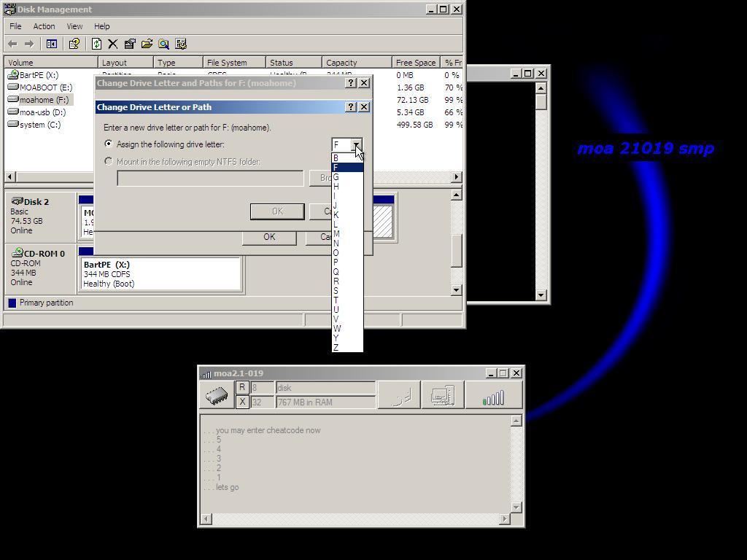Pick drive letter Z in the dropdown list
Image resolution: width=747 pixels, height=560 pixels.
pos(336,348)
